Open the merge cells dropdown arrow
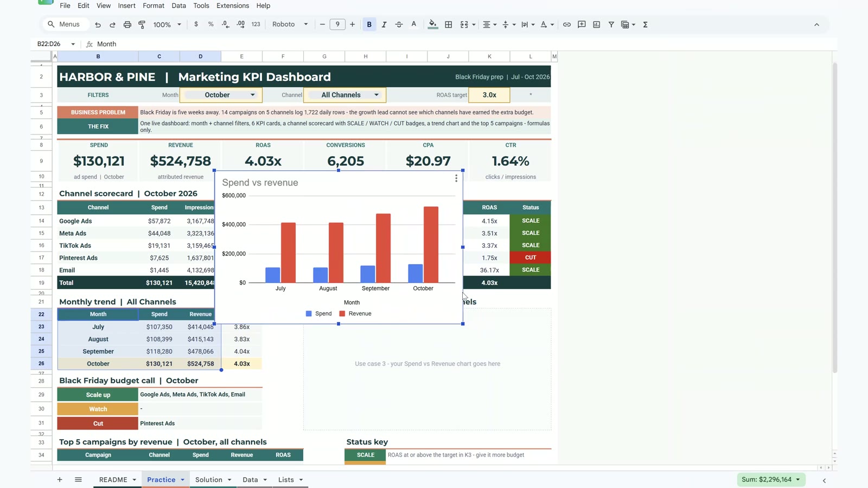This screenshot has width=868, height=488. point(474,24)
